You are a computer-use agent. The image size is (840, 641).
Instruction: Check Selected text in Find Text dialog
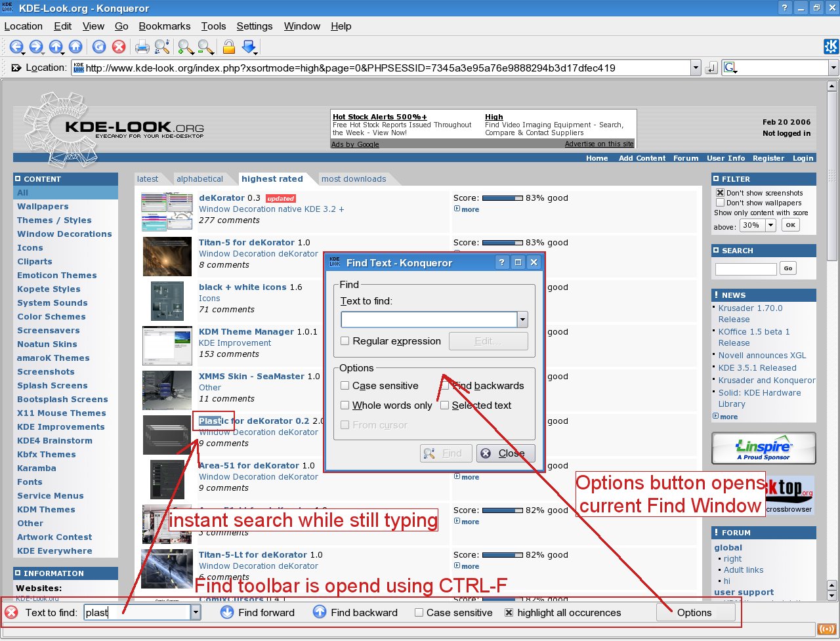444,405
